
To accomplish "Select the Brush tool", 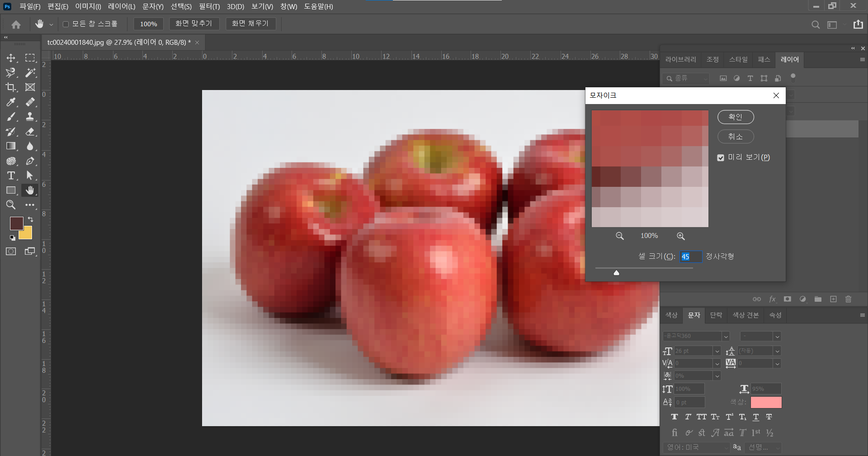I will 11,117.
